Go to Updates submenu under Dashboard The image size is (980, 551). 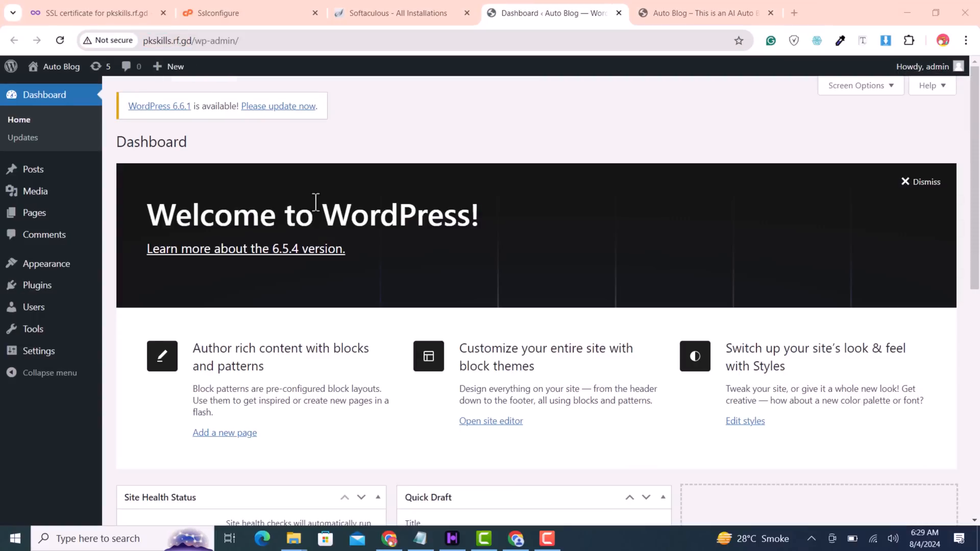click(22, 137)
